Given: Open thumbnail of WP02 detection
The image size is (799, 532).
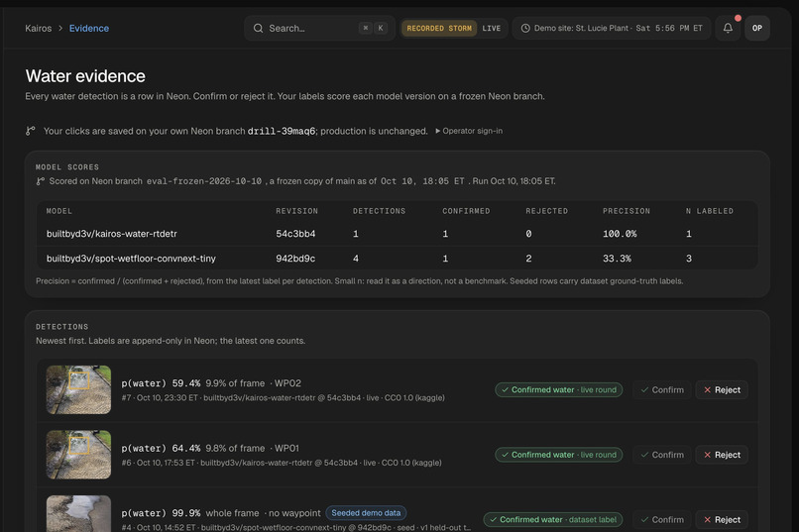Looking at the screenshot, I should coord(78,390).
